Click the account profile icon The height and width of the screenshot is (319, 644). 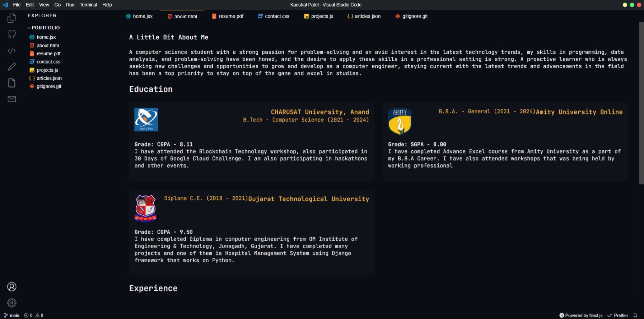point(12,287)
